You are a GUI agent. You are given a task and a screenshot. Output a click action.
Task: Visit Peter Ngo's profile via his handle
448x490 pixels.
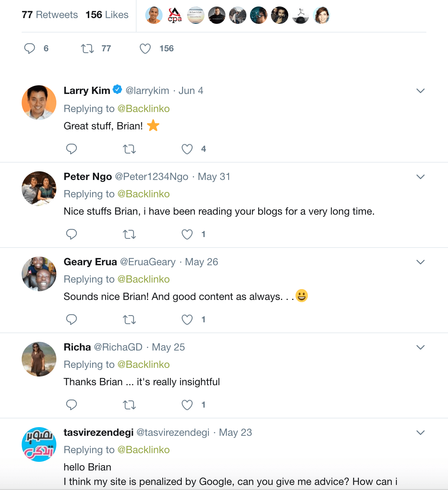[151, 176]
